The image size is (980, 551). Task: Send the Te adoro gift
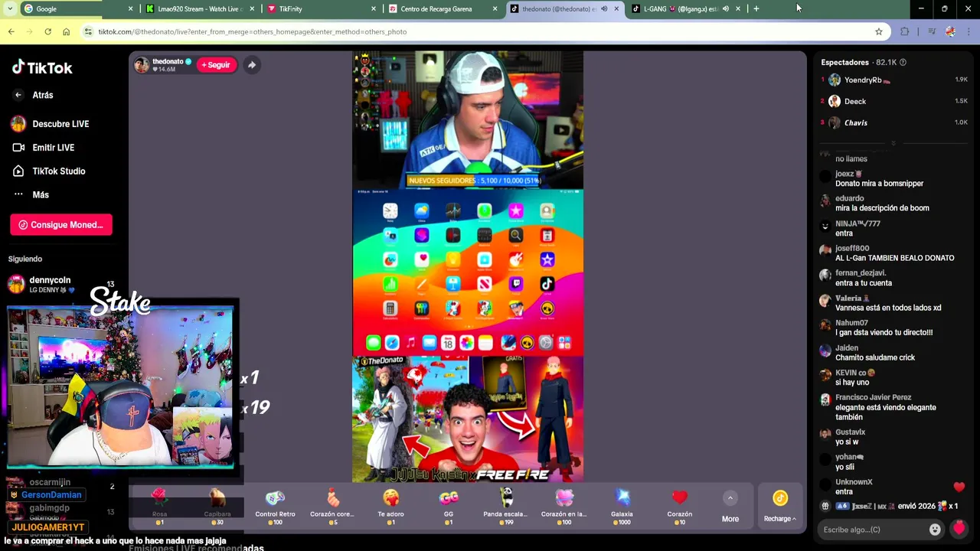(x=390, y=507)
